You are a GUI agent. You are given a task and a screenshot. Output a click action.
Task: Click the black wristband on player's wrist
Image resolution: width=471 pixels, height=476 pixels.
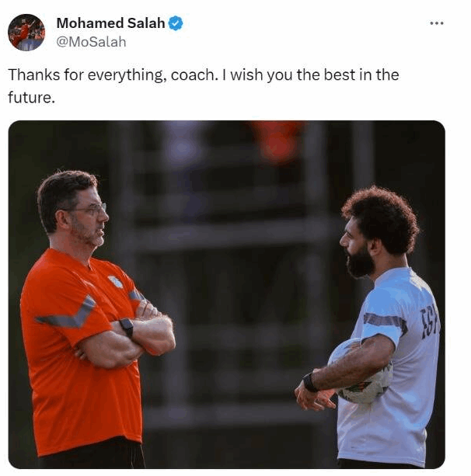310,383
